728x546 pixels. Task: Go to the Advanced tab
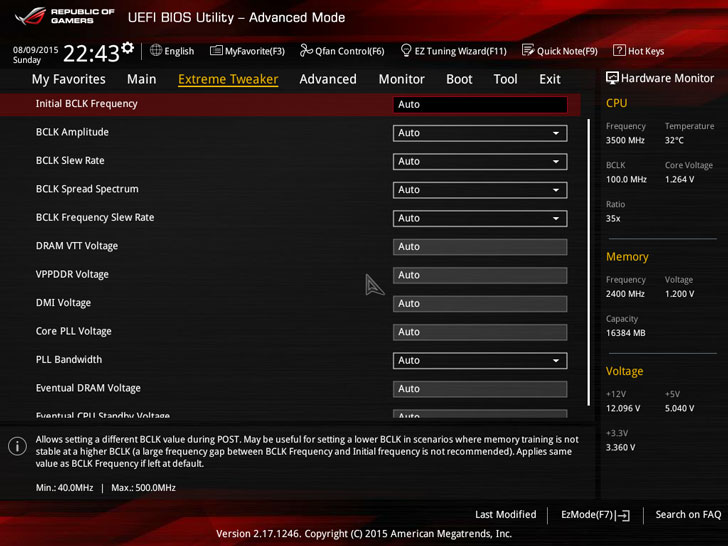click(328, 79)
